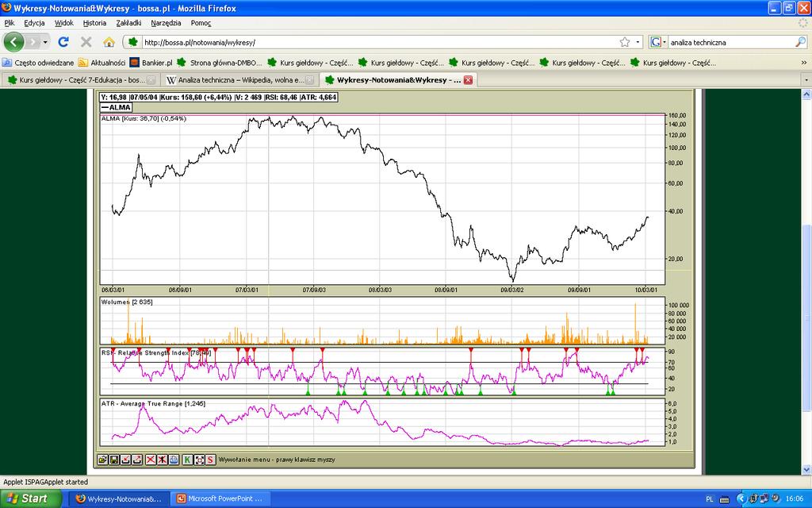The image size is (812, 508).
Task: Click the plain red X chart toolbar icon
Action: pos(151,460)
